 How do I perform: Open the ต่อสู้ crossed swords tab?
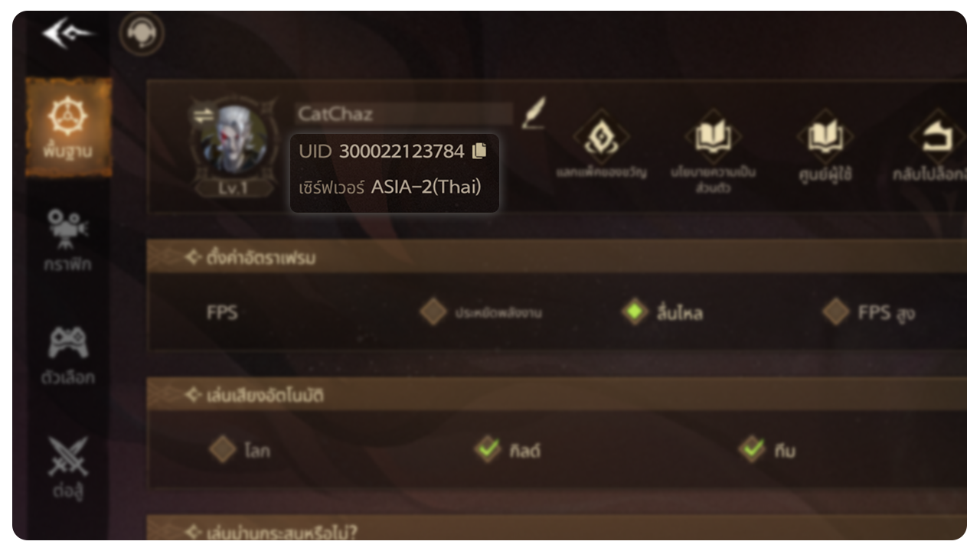coord(68,468)
